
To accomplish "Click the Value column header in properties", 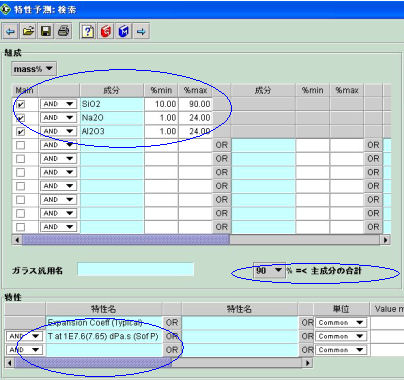I will [387, 309].
